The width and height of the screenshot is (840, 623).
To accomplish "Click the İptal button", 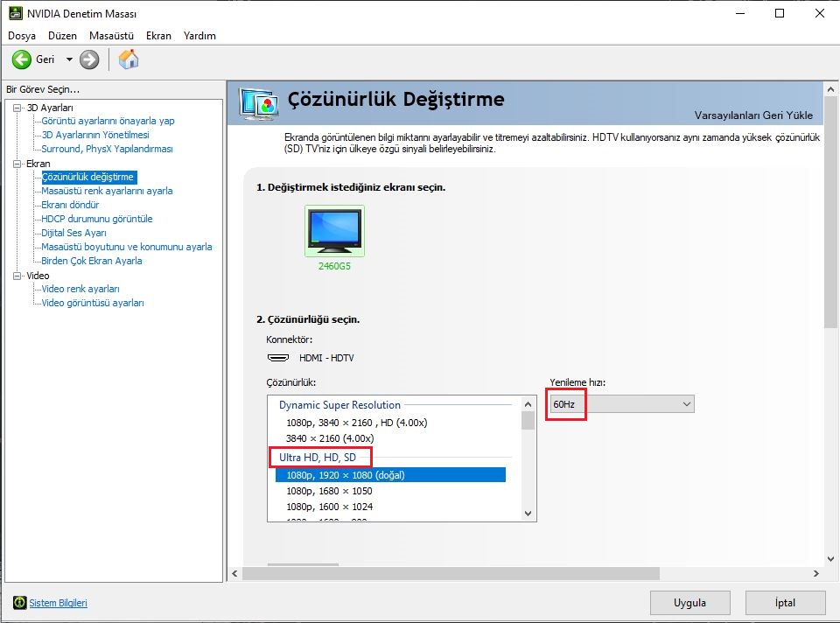I will click(x=785, y=603).
